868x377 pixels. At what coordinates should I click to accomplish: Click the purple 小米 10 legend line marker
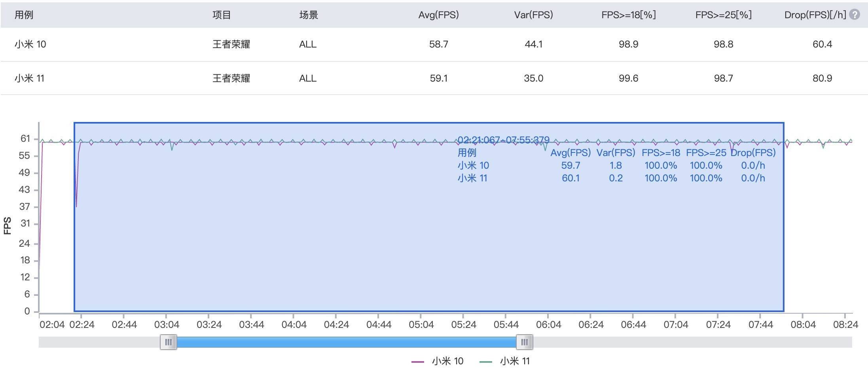pyautogui.click(x=418, y=362)
